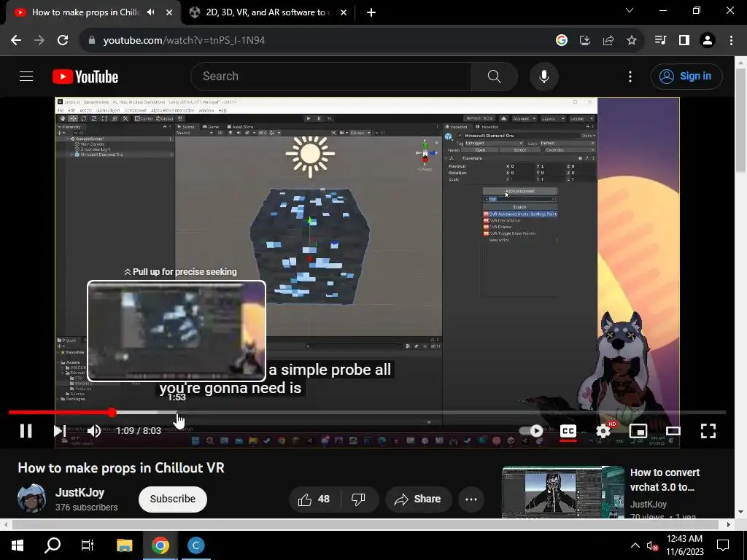The height and width of the screenshot is (560, 747).
Task: Like the video with 48 likes
Action: pos(314,499)
